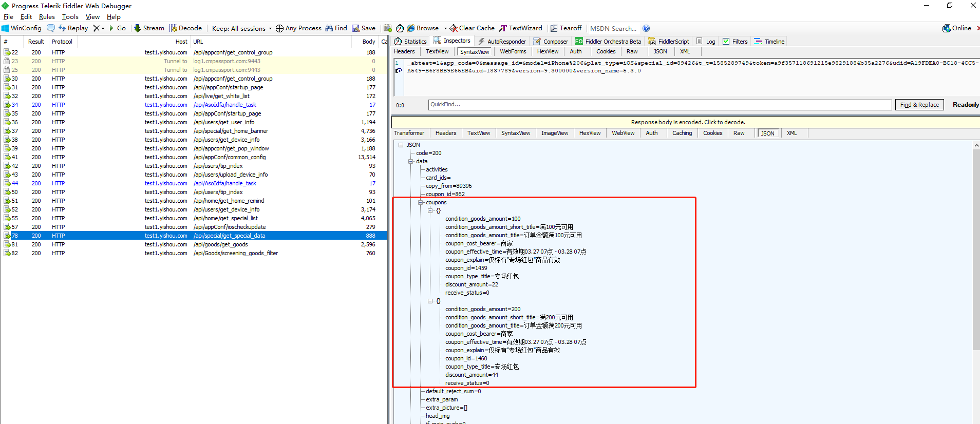This screenshot has width=980, height=424.
Task: Click yellow 'Response body is encoded' bar
Action: (x=686, y=122)
